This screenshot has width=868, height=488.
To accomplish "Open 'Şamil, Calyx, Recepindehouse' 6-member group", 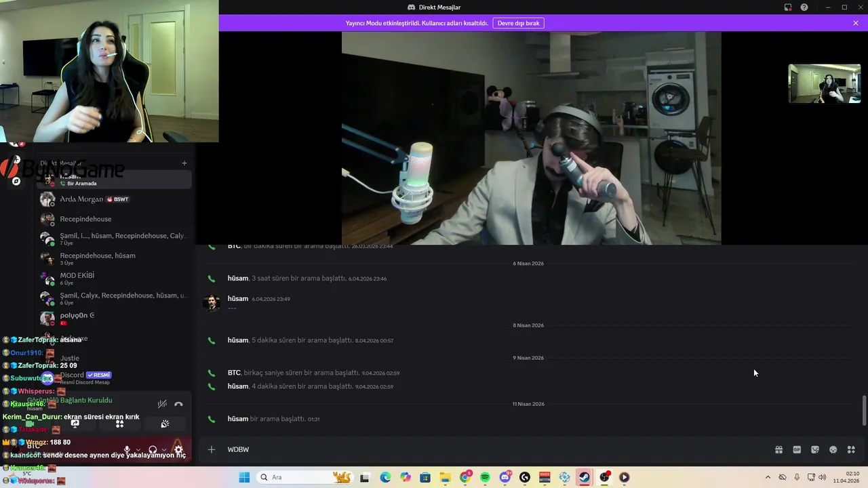I will coord(114,298).
